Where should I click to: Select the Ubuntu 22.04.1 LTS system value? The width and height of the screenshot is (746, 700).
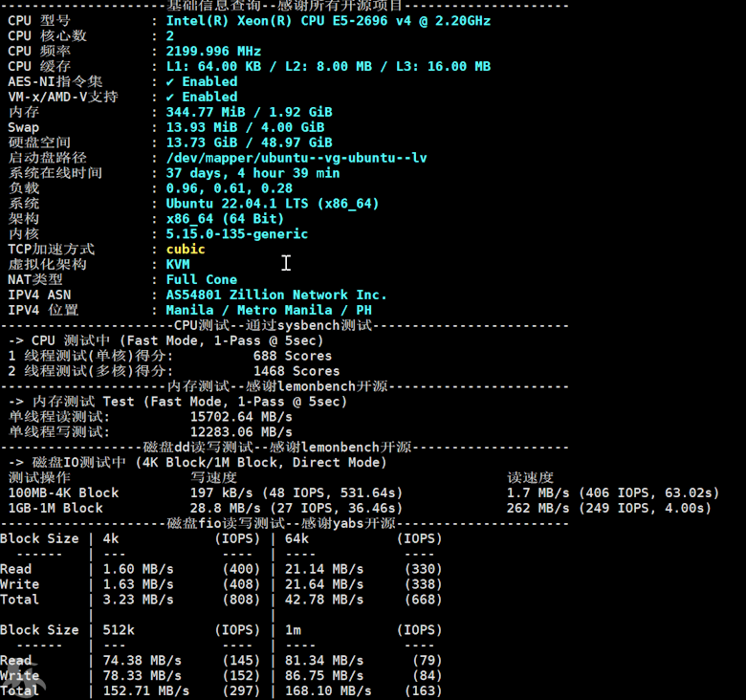273,204
